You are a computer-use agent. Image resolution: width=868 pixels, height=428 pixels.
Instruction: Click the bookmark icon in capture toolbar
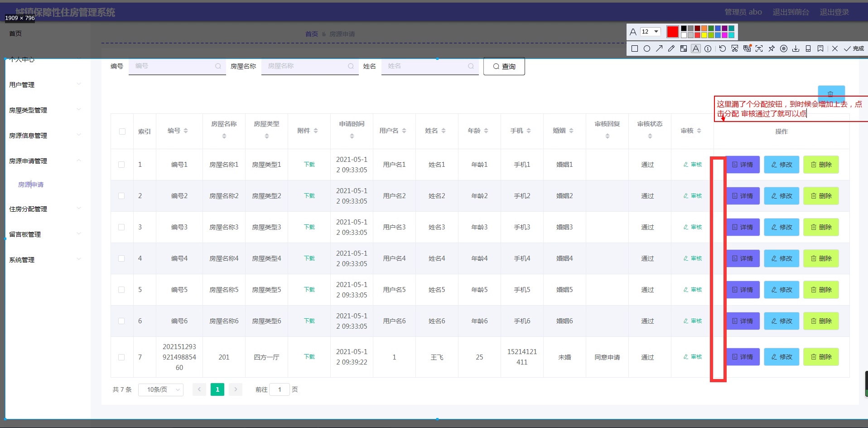pos(820,49)
